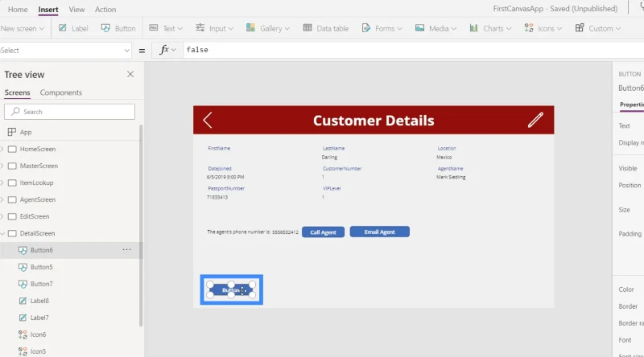This screenshot has width=644, height=357.
Task: Insert a Label control from ribbon
Action: 73,28
